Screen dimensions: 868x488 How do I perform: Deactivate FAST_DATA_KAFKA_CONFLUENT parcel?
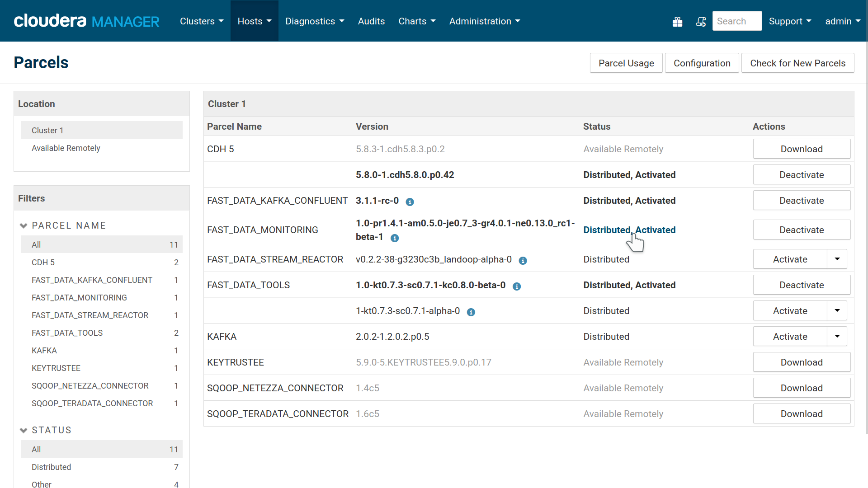802,200
